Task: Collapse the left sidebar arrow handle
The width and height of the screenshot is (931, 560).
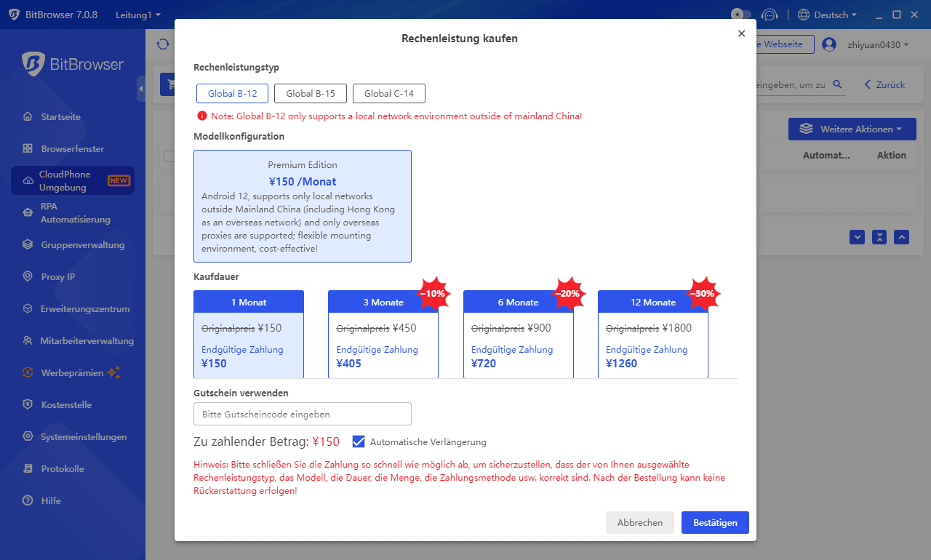Action: click(x=140, y=88)
